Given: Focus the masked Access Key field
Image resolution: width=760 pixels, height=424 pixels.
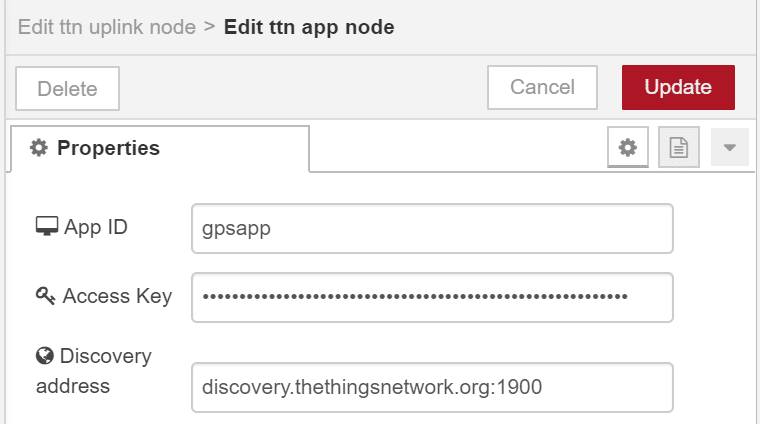Looking at the screenshot, I should point(432,297).
